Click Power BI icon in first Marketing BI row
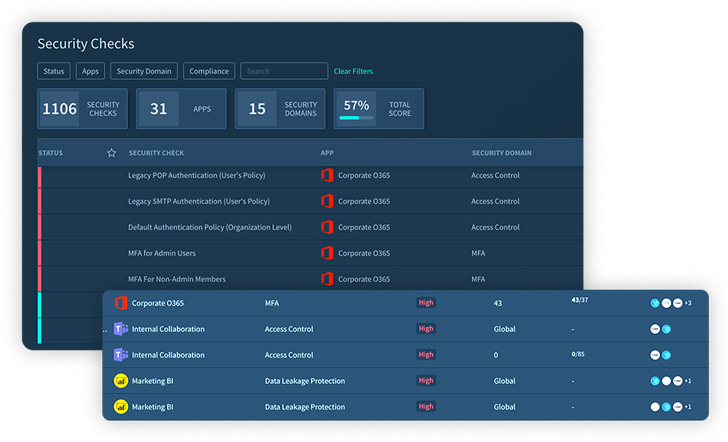Viewport: 728px width, 442px height. coord(121,381)
